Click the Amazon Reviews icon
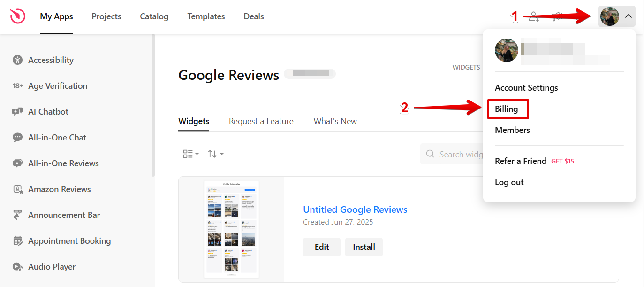This screenshot has height=287, width=644. (18, 189)
